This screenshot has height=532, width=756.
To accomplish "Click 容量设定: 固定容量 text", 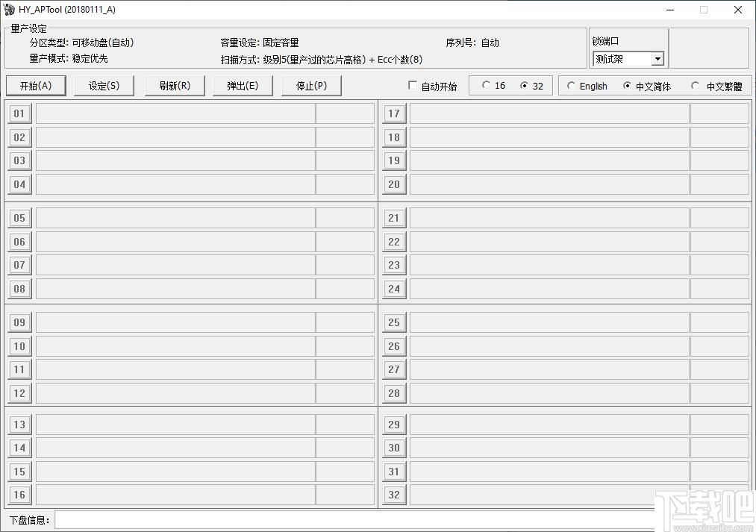I will tap(260, 43).
